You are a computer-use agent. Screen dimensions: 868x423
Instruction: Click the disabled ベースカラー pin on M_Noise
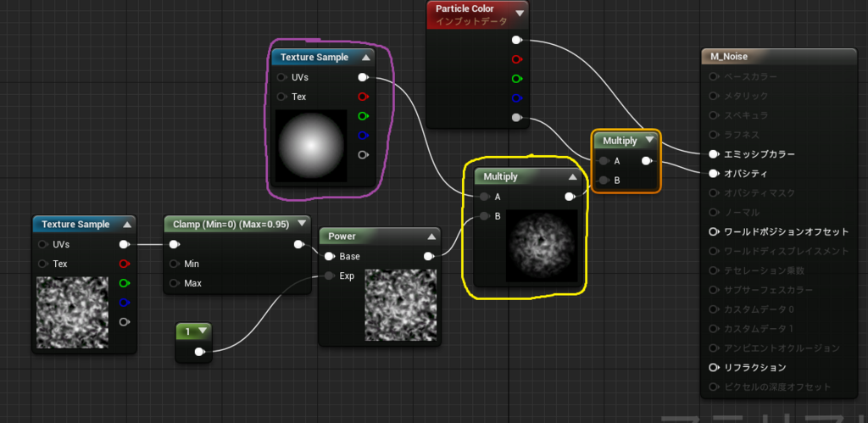(x=713, y=76)
